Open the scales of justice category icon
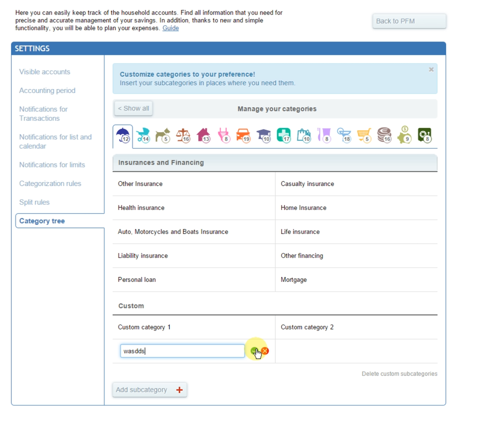This screenshot has height=448, width=488. tap(183, 135)
